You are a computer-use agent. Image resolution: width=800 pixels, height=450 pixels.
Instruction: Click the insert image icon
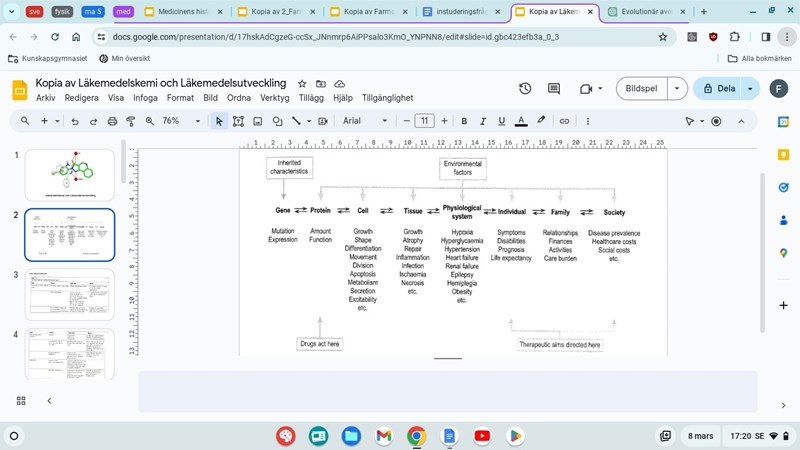coord(257,121)
